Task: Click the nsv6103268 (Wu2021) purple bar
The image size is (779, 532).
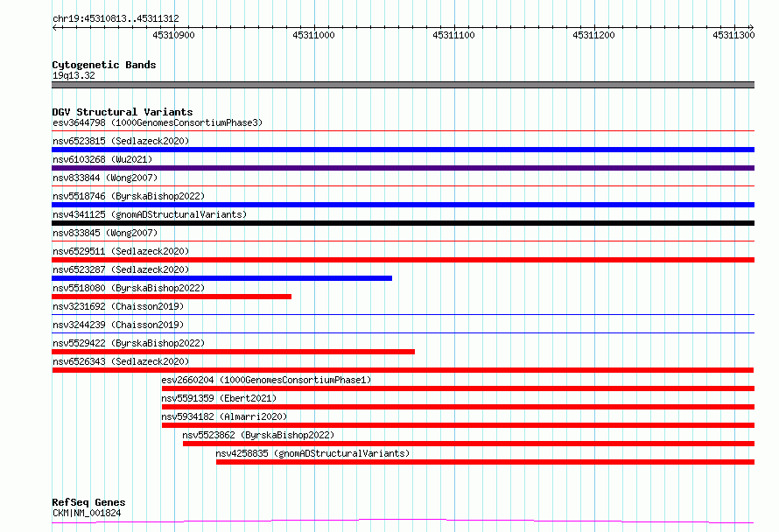Action: coord(403,168)
